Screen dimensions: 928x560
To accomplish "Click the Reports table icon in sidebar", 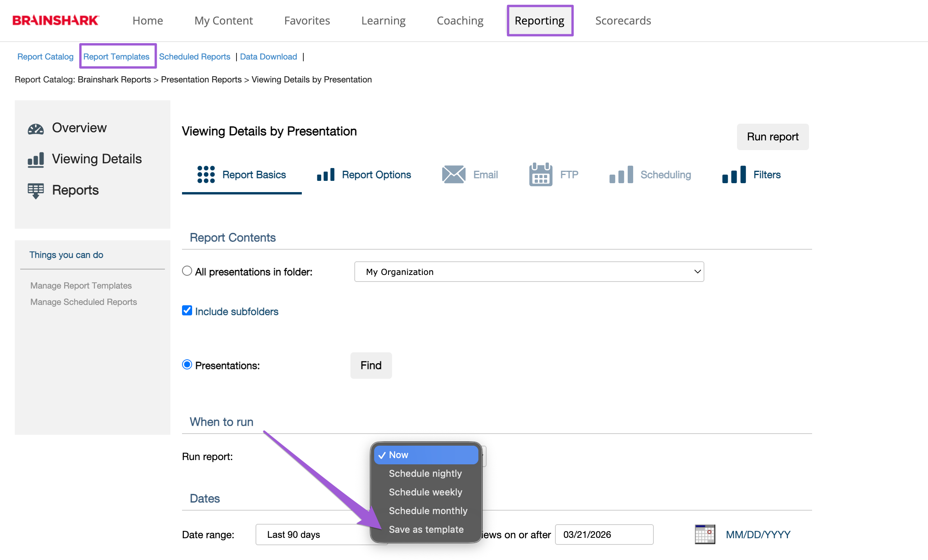I will point(36,191).
